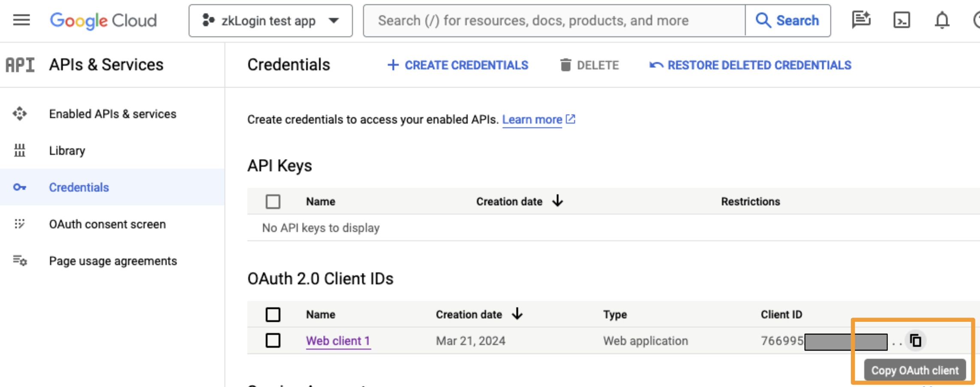Screen dimensions: 980x387
Task: Toggle the API Keys select-all checkbox
Action: [x=273, y=202]
